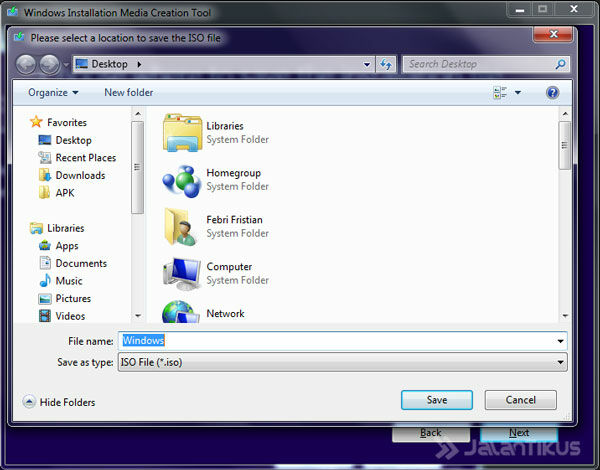Click the Libraries folder icon in the file list
The height and width of the screenshot is (470, 600).
pos(182,132)
